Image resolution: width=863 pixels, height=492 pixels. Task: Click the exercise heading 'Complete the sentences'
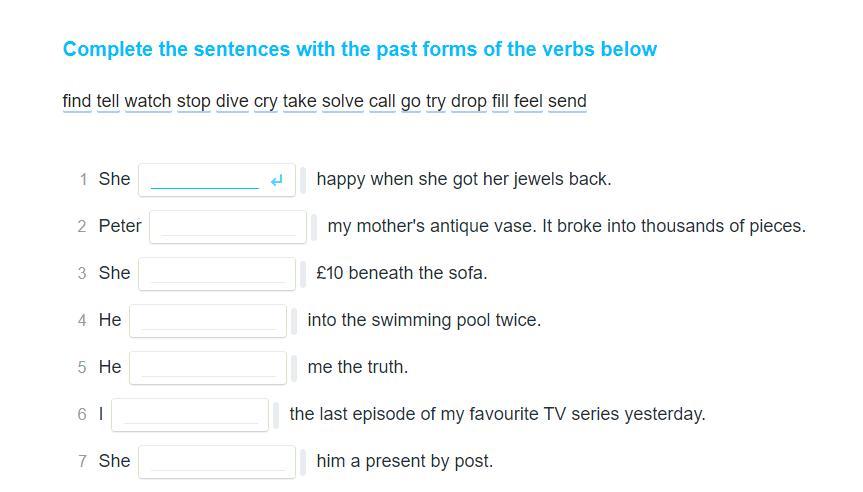pos(360,49)
